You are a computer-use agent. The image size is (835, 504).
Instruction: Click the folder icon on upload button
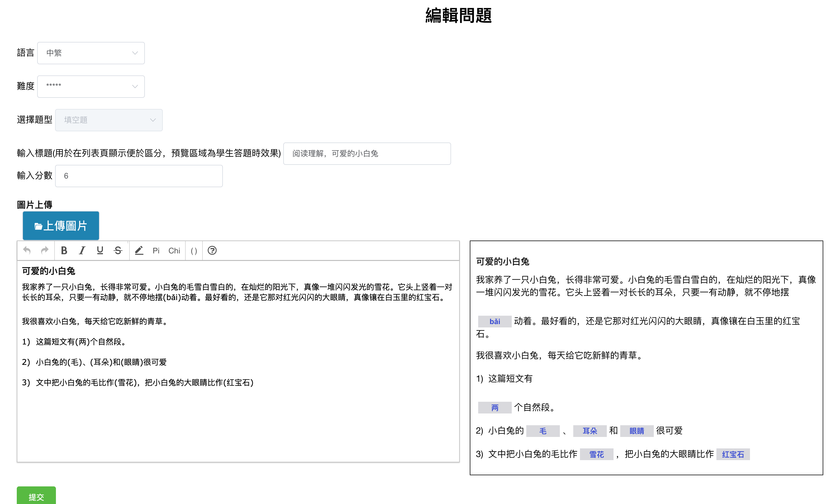(x=38, y=226)
